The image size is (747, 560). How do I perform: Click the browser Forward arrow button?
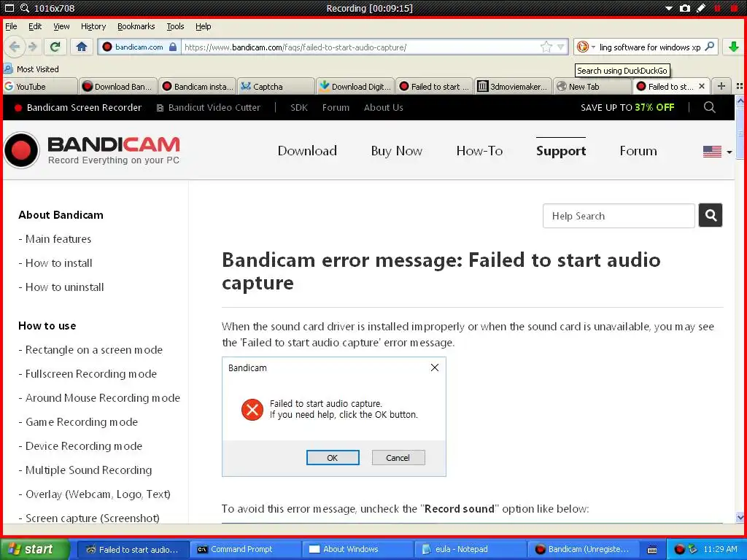click(32, 47)
